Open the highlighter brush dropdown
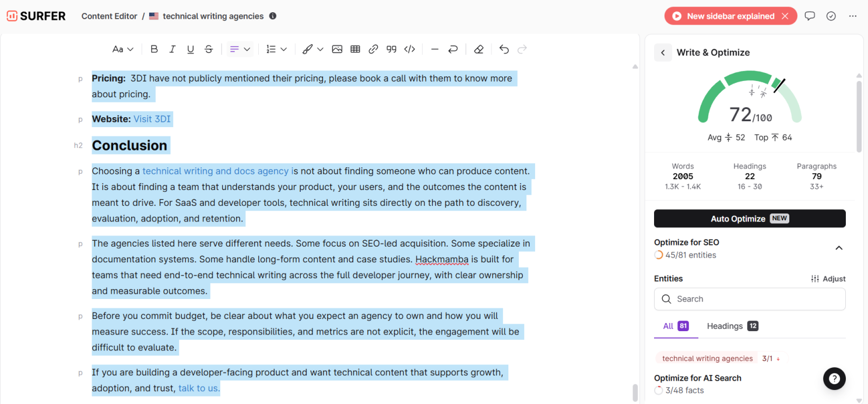Screen dimensions: 868x404 point(313,50)
